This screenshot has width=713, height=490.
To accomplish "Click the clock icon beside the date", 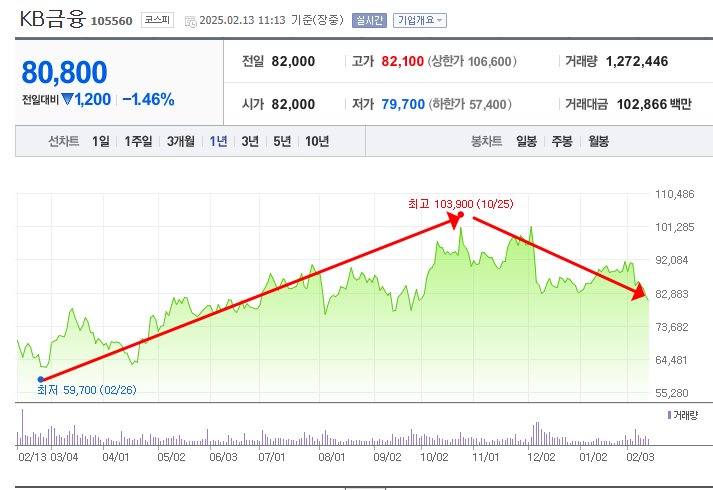I will coord(191,21).
